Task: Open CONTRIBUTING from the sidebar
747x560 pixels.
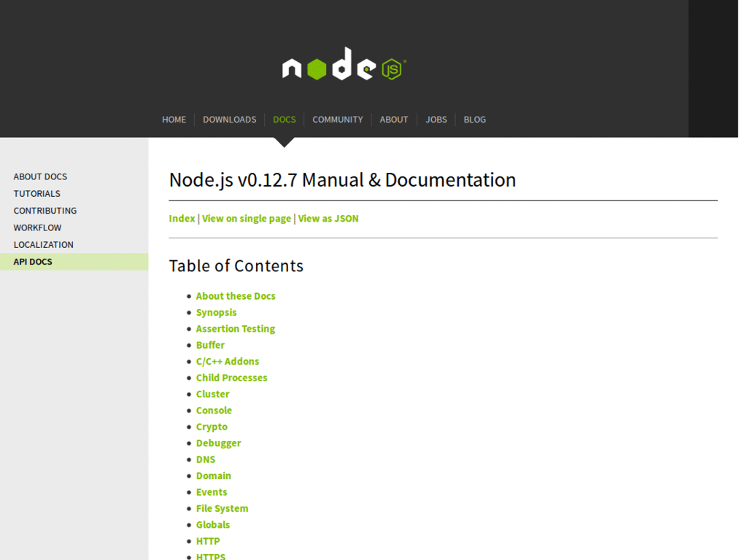Action: [x=44, y=210]
